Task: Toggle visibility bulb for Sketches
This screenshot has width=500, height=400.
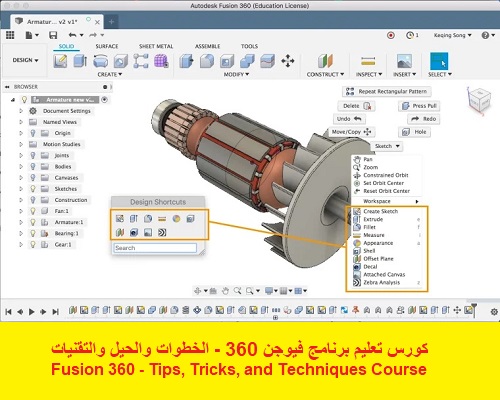Action: pyautogui.click(x=33, y=189)
